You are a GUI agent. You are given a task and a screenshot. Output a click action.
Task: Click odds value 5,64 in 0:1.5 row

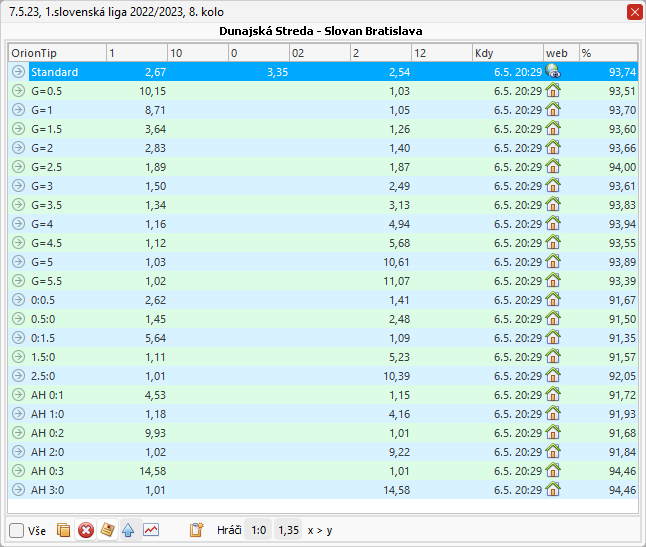155,338
